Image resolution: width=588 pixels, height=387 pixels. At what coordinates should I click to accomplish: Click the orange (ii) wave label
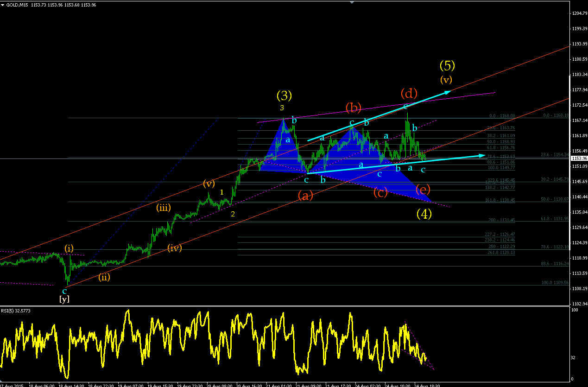104,277
